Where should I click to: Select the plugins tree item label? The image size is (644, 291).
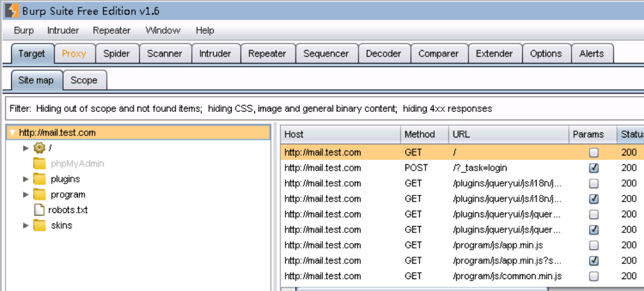(66, 179)
